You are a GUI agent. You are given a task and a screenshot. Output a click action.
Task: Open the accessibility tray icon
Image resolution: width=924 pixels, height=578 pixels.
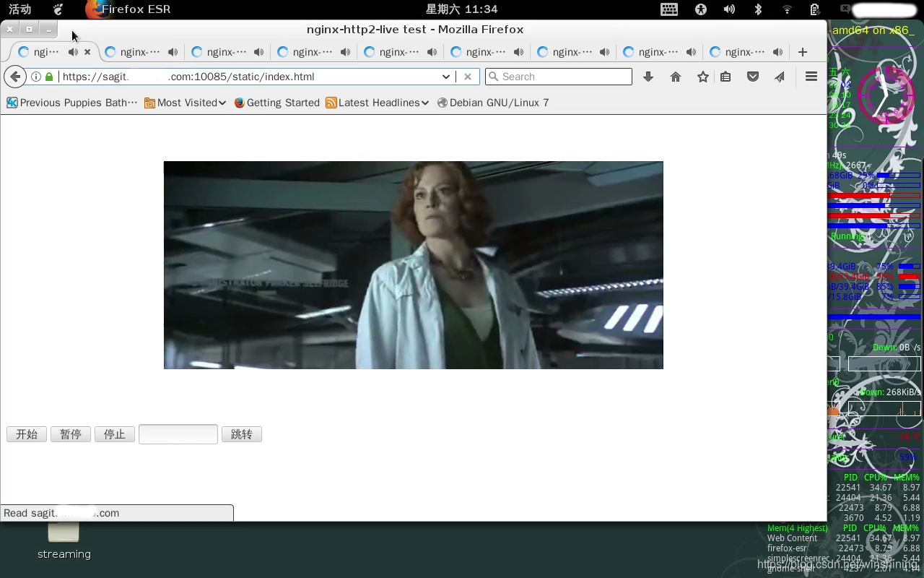coord(700,9)
